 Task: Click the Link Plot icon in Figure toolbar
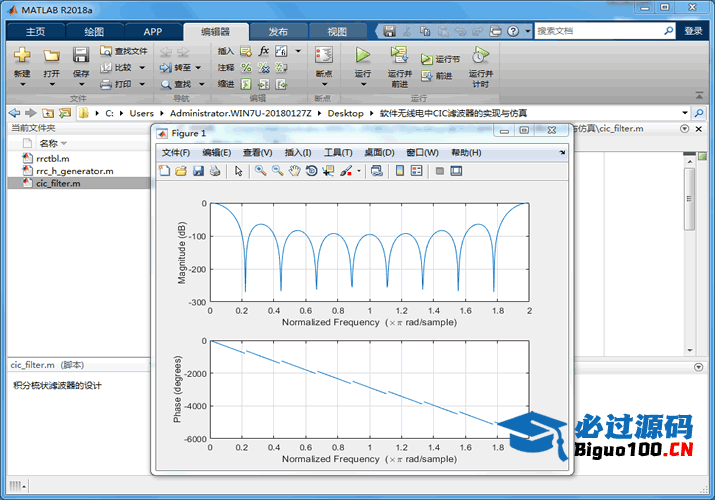point(376,171)
